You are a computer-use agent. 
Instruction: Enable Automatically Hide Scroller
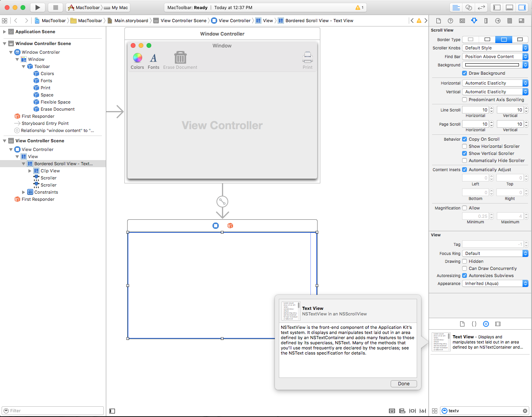pyautogui.click(x=464, y=160)
